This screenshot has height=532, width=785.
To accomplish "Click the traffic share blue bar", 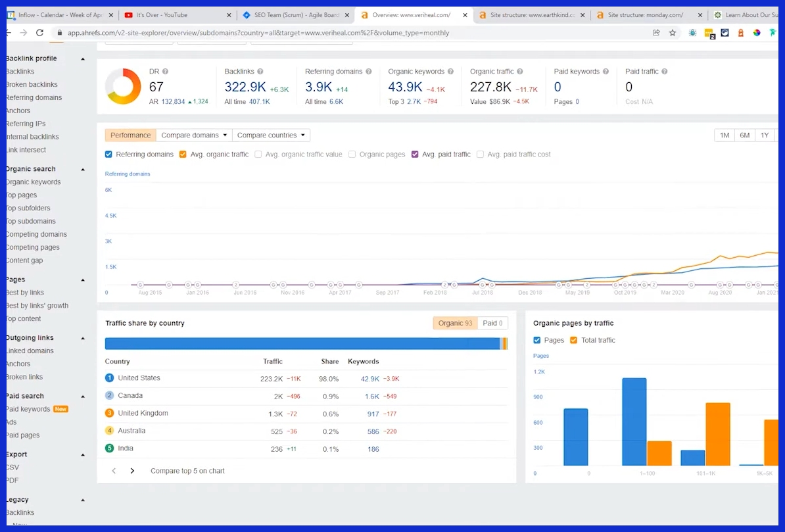I will [x=302, y=344].
